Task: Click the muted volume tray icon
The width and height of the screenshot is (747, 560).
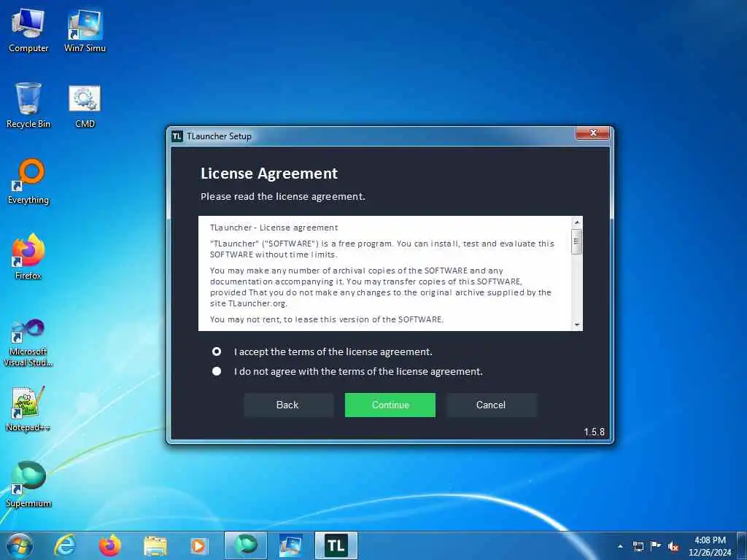Action: [673, 546]
